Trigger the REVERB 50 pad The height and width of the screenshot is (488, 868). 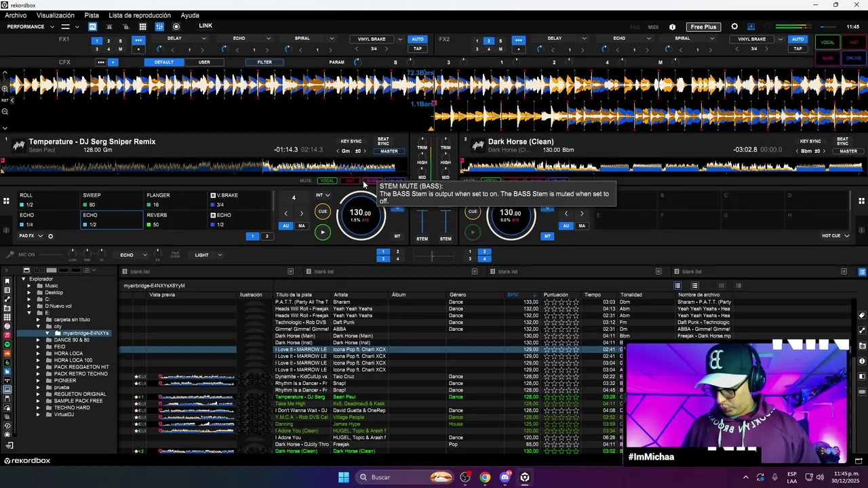[x=175, y=220]
